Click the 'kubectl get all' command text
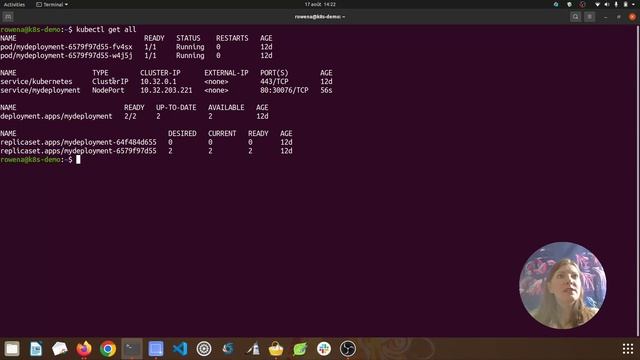640x360 pixels. coord(106,29)
